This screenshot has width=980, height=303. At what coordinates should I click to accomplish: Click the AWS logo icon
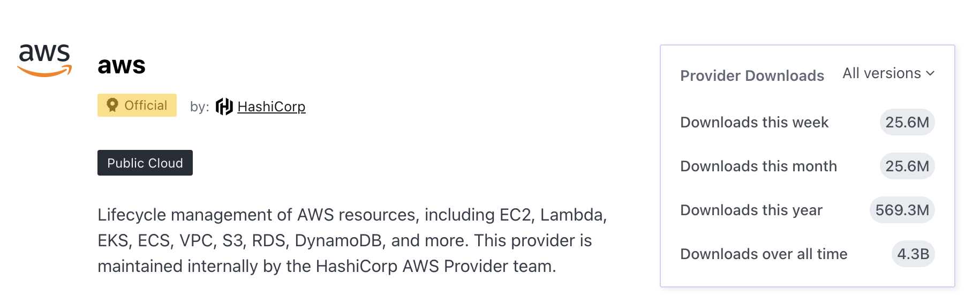pos(44,60)
